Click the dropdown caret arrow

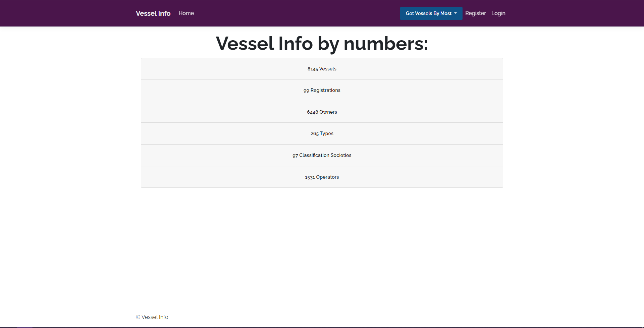455,13
